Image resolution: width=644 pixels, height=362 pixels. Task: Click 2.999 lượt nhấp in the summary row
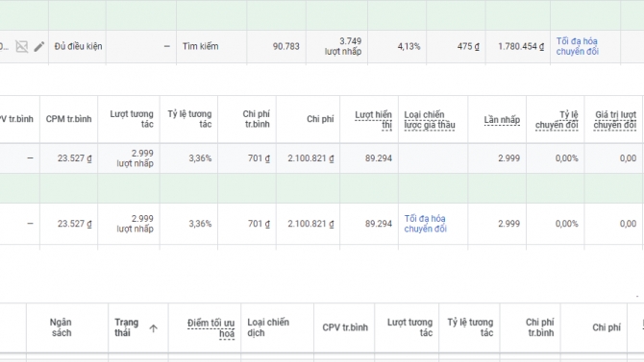135,158
